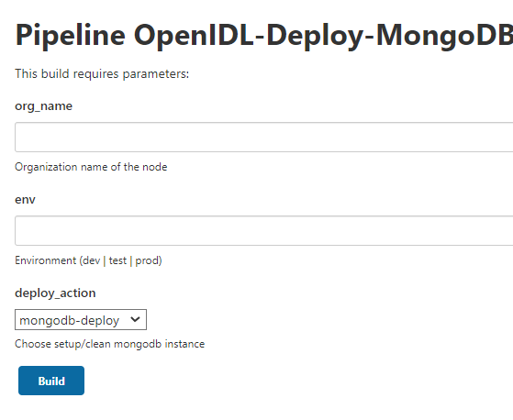Click the word 'dev' in Environment hint
This screenshot has width=513, height=420.
click(91, 260)
